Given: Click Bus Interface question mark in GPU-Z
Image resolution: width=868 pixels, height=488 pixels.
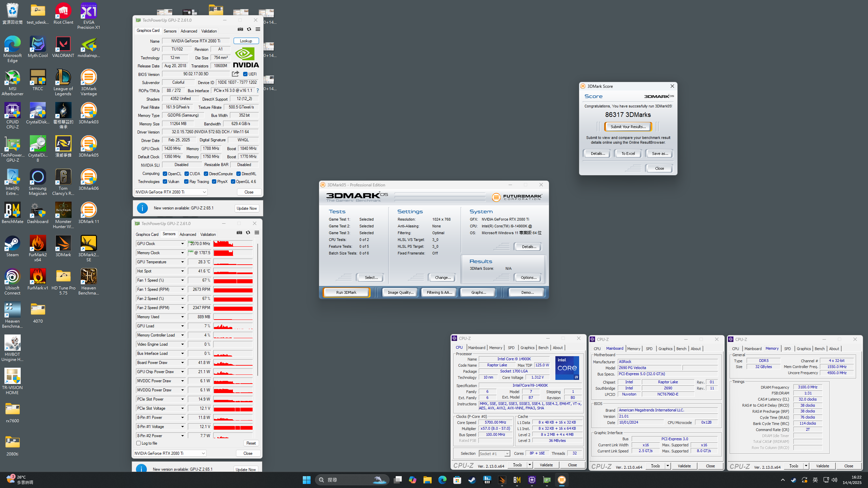Looking at the screenshot, I should coord(258,90).
